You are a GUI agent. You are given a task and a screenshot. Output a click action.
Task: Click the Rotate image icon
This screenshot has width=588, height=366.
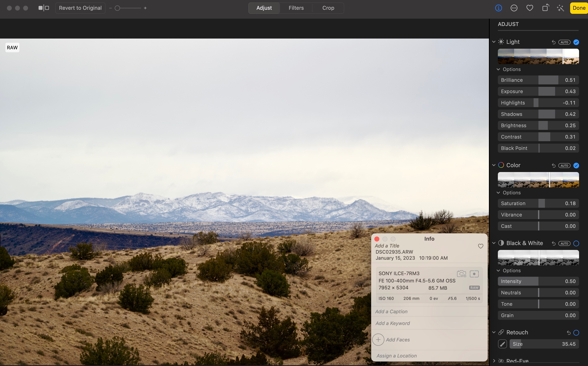tap(545, 8)
